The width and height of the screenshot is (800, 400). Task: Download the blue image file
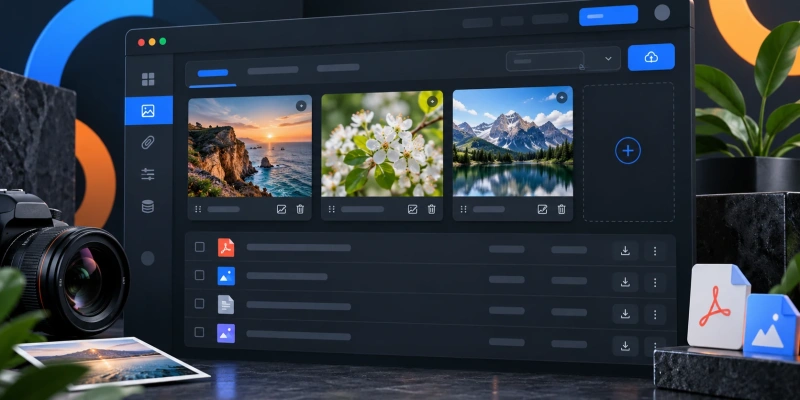click(625, 283)
